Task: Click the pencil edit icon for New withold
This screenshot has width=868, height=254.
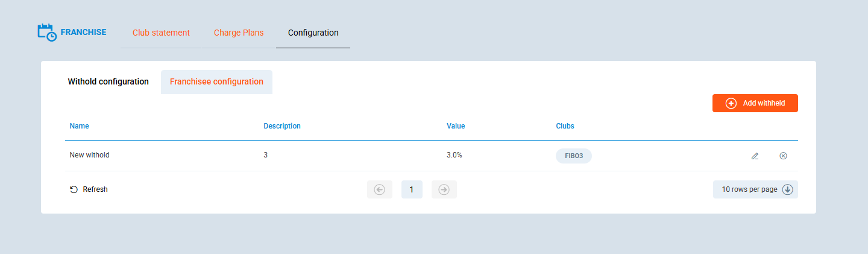Action: point(755,156)
